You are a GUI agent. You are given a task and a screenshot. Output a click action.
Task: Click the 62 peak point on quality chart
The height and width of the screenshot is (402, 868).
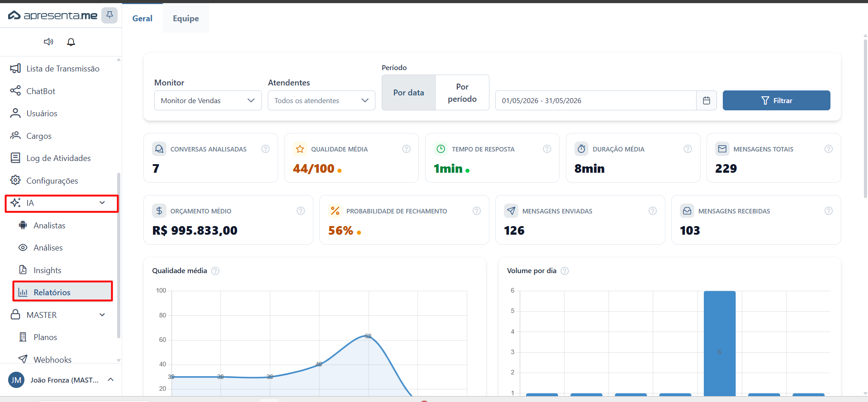coord(368,336)
